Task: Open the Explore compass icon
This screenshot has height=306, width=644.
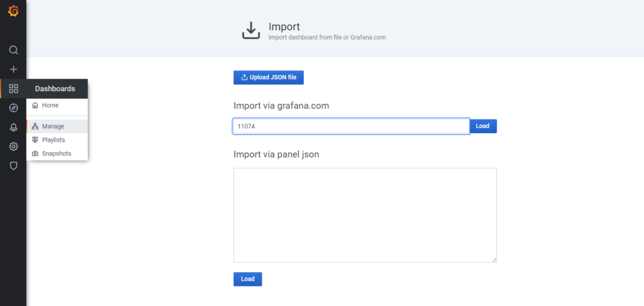Action: point(13,108)
